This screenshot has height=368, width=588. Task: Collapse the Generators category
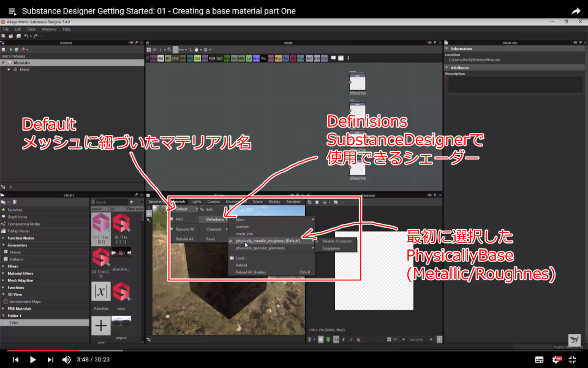point(4,245)
